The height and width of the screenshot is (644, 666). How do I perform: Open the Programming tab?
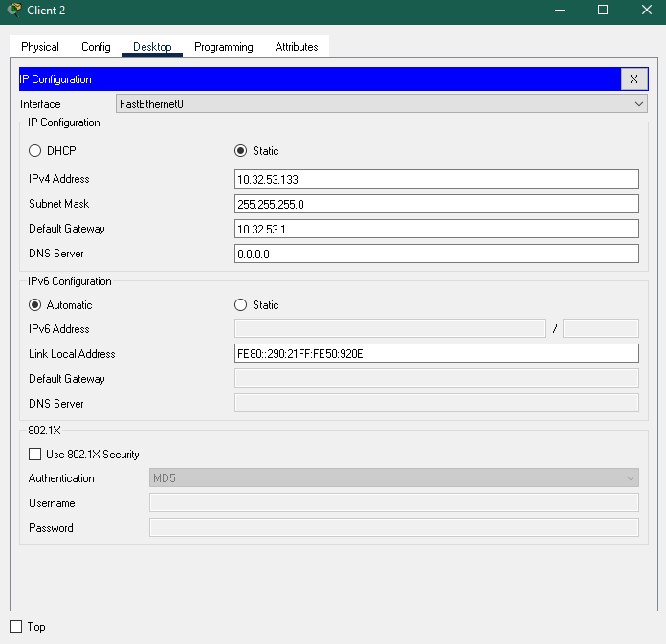pyautogui.click(x=223, y=47)
